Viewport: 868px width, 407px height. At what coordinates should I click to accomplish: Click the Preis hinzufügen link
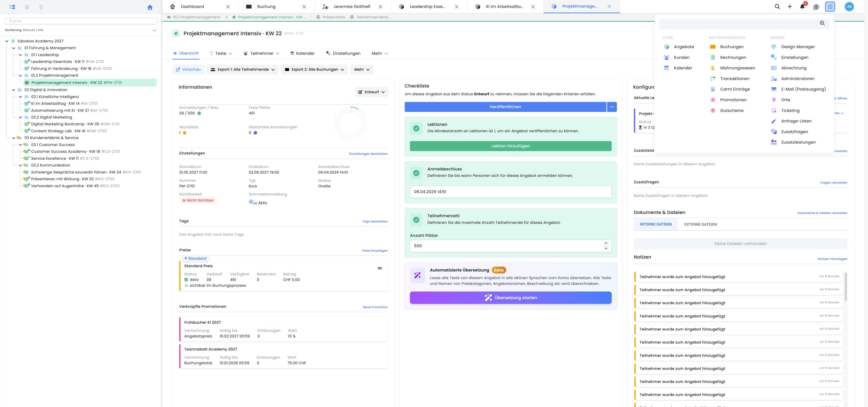375,251
